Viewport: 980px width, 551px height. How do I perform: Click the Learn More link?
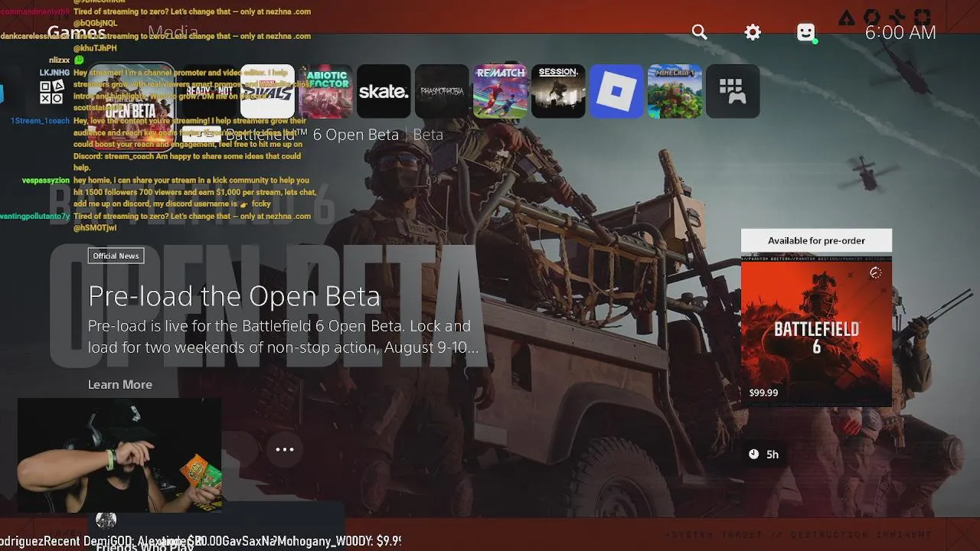click(x=120, y=384)
